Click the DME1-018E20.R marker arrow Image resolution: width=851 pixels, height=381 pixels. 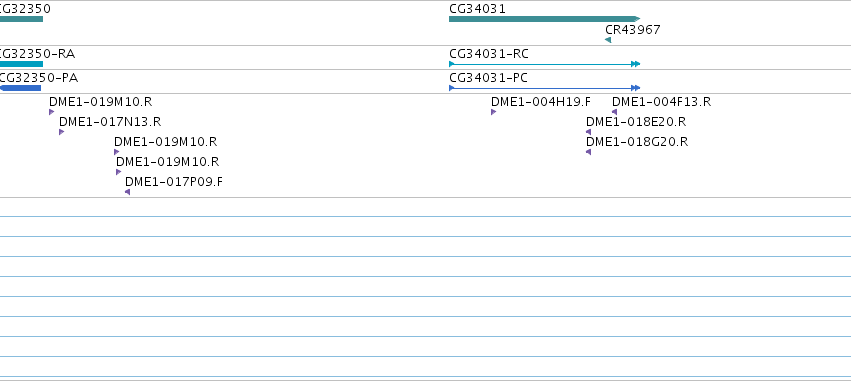tap(588, 132)
